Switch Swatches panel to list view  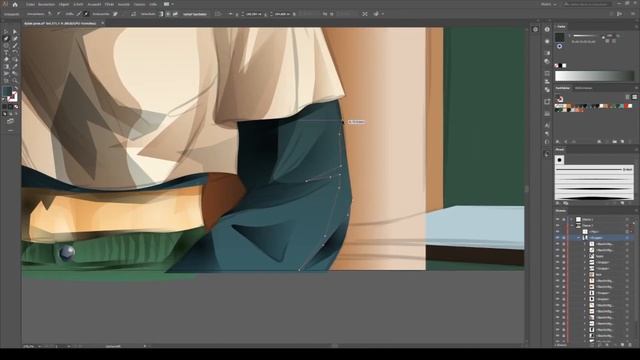pos(628,97)
